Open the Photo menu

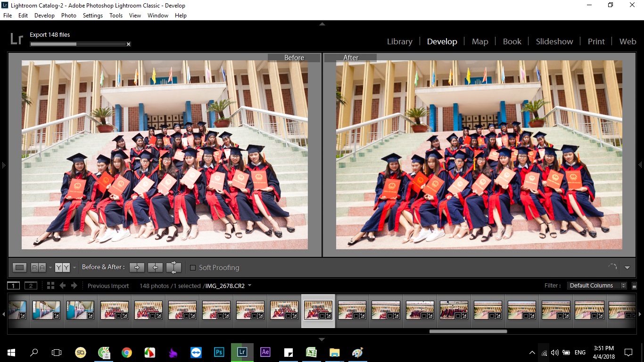tap(69, 16)
